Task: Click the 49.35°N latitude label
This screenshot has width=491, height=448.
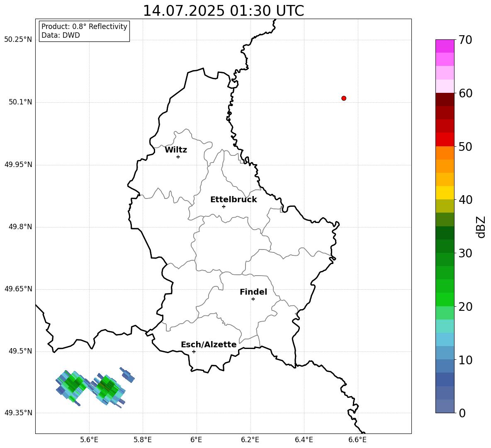Action: coord(18,413)
